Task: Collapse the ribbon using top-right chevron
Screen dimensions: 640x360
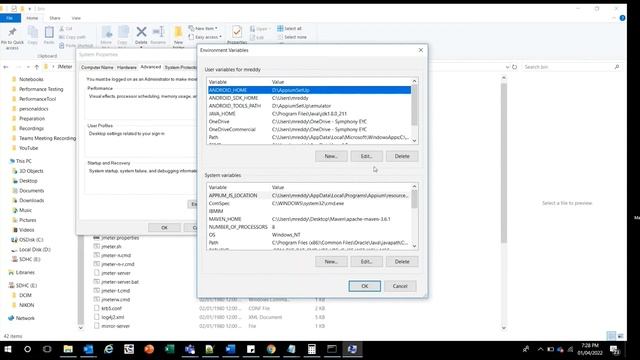Action: pyautogui.click(x=614, y=18)
